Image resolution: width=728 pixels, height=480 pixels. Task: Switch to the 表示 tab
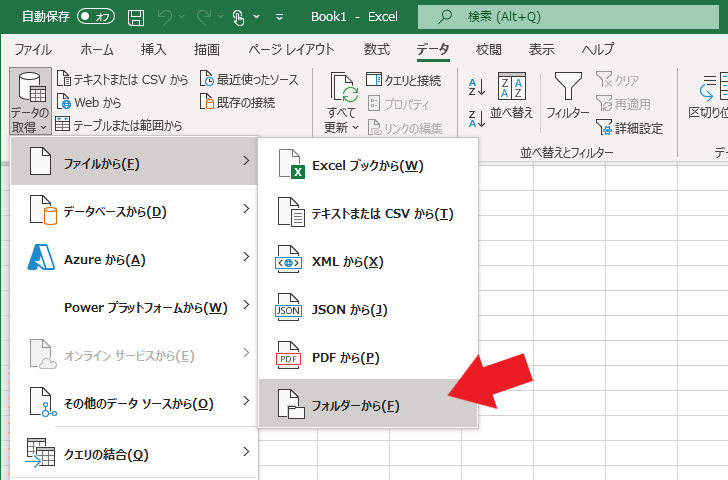pyautogui.click(x=541, y=49)
